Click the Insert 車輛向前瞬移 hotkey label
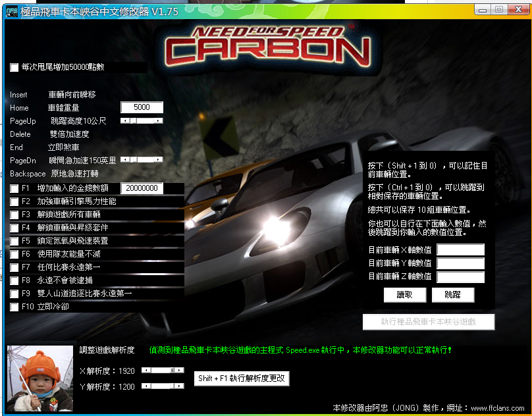Screen dimensions: 532x416 53,95
